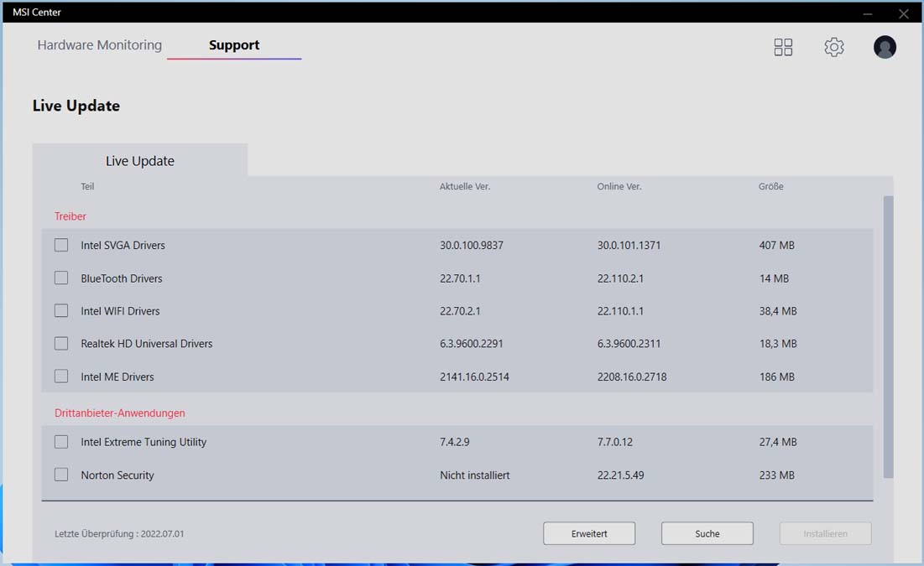Select the Support tab
Viewport: 924px width, 566px height.
pyautogui.click(x=234, y=44)
